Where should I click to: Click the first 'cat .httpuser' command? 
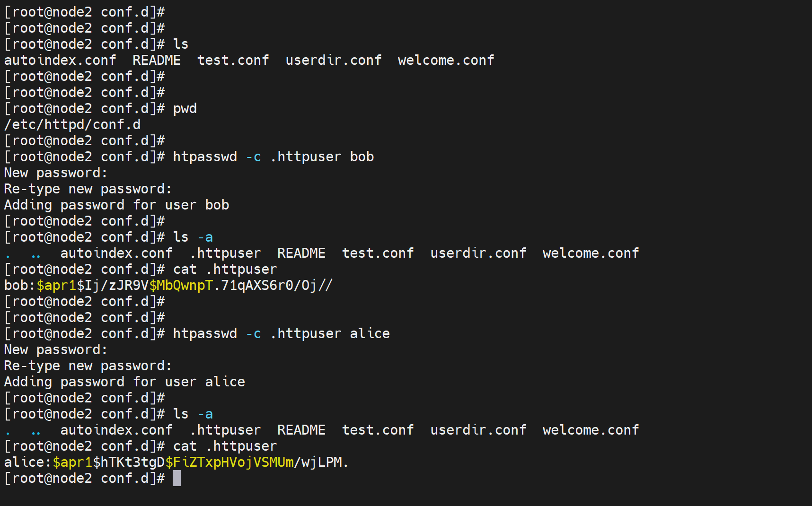click(x=225, y=270)
